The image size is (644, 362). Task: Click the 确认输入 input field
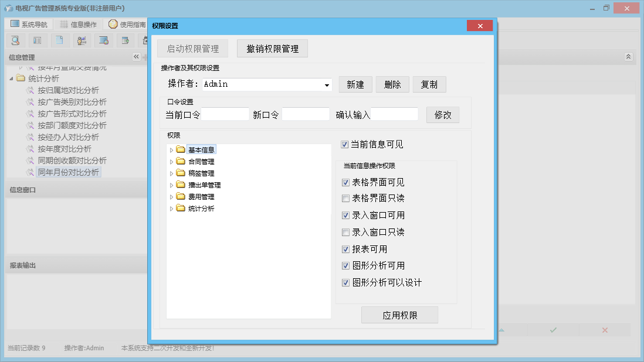(x=394, y=114)
